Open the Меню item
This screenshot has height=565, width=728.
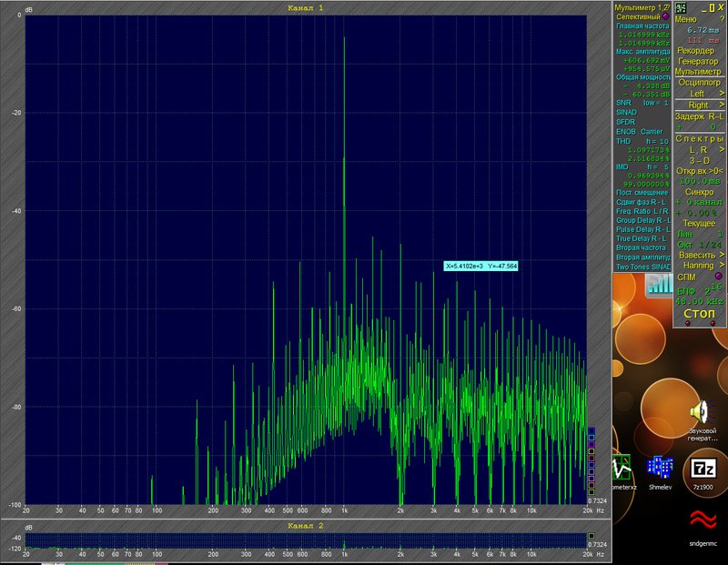685,19
